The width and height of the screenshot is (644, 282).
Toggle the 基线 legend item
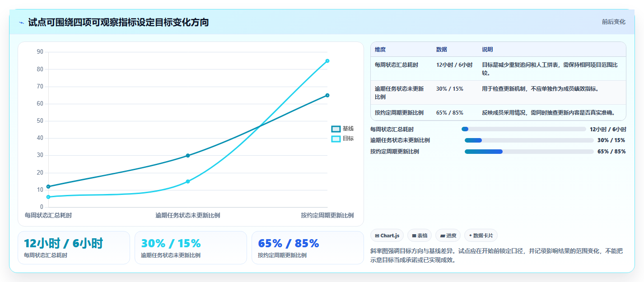pyautogui.click(x=343, y=129)
